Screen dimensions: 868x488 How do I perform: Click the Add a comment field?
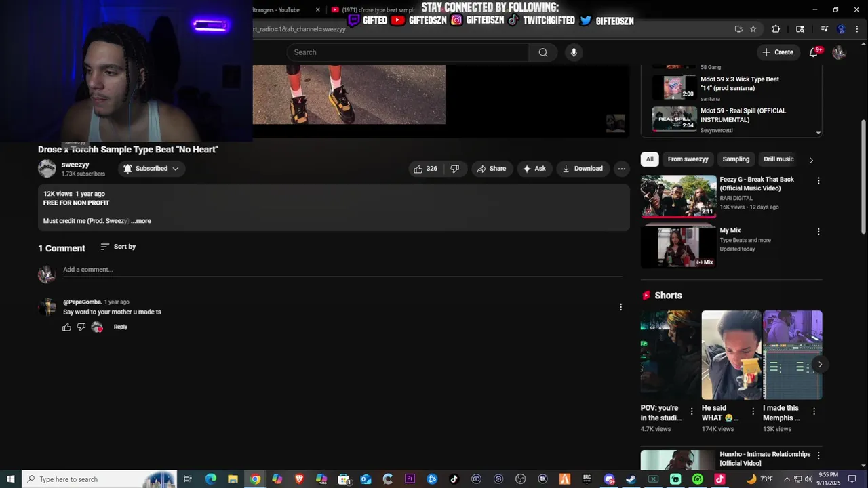(342, 270)
